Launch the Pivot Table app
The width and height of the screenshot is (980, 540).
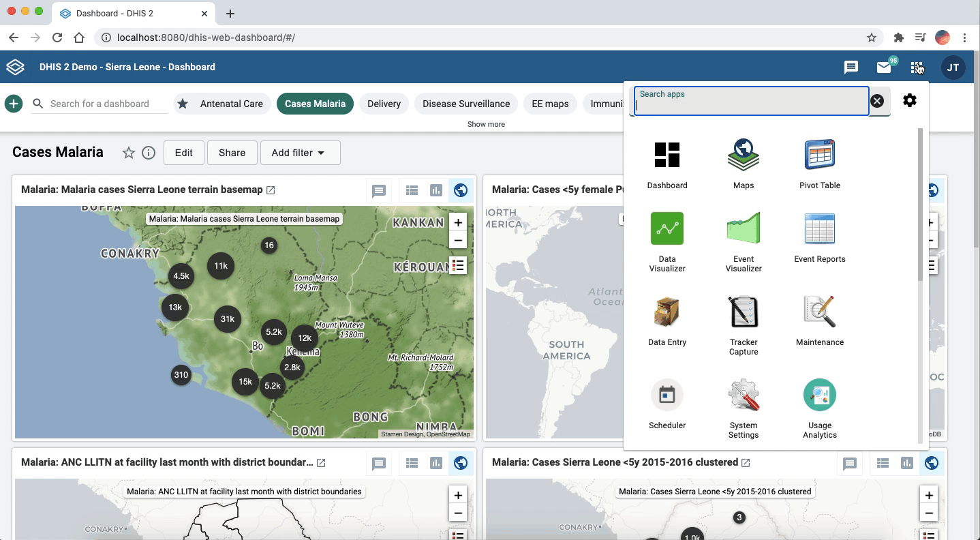point(819,155)
